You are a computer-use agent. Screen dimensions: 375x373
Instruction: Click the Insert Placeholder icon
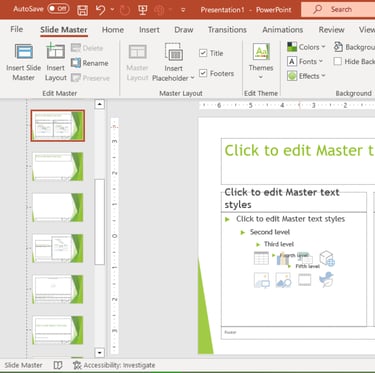173,52
